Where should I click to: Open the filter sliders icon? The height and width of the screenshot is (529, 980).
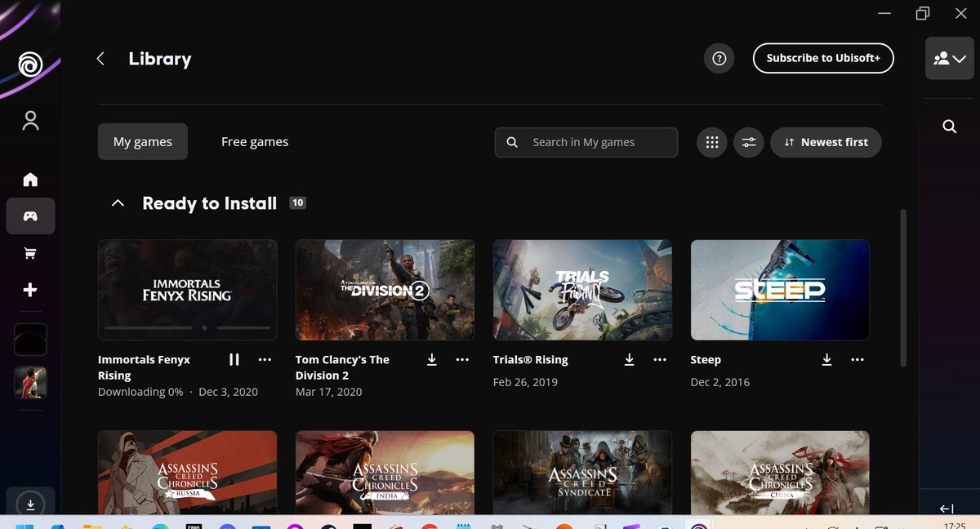coord(749,142)
